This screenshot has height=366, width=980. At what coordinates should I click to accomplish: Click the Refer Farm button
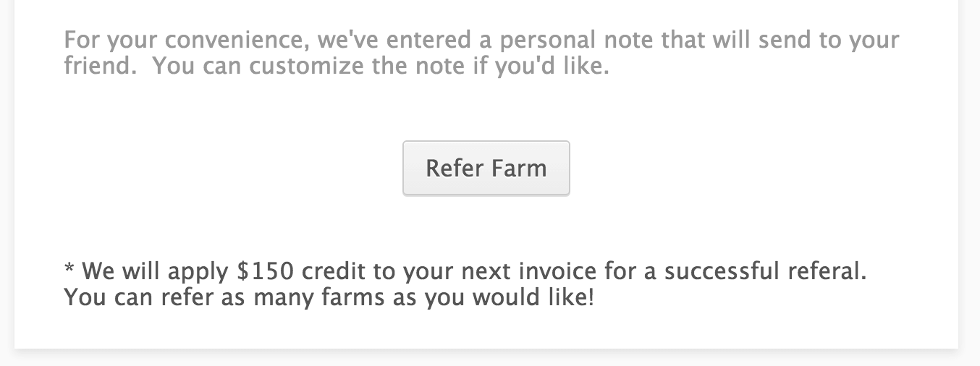point(486,168)
